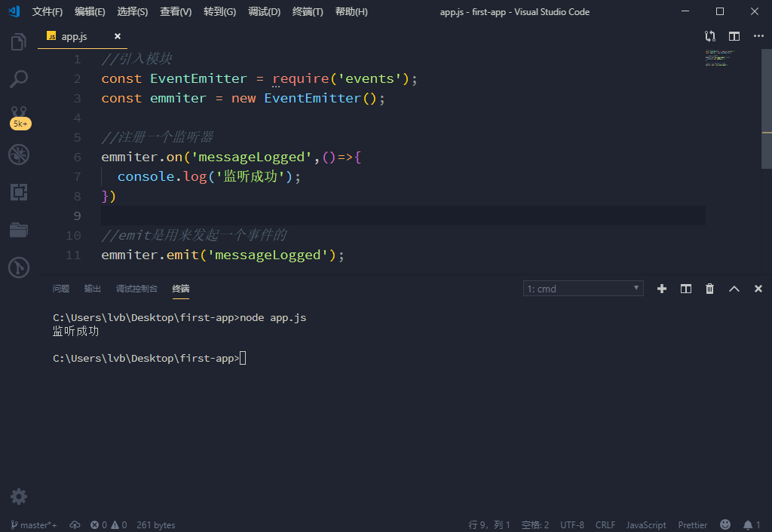Image resolution: width=772 pixels, height=532 pixels.
Task: Switch to the 问题 panel tab
Action: 61,289
